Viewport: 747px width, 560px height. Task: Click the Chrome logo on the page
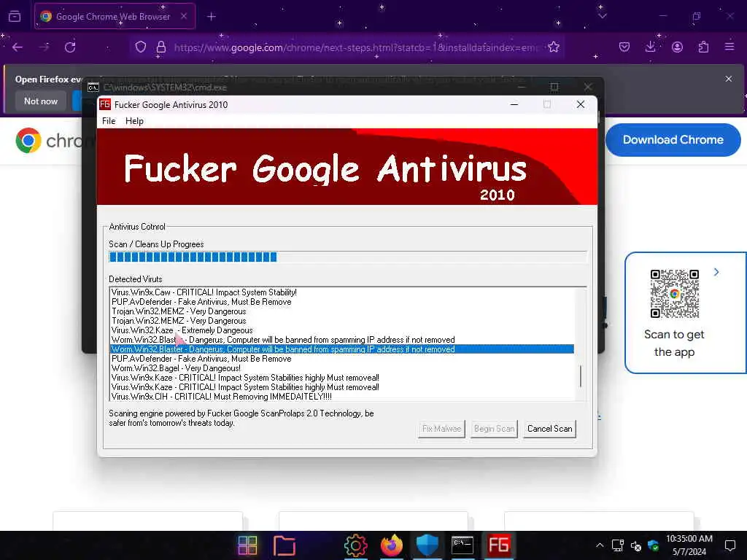(28, 140)
